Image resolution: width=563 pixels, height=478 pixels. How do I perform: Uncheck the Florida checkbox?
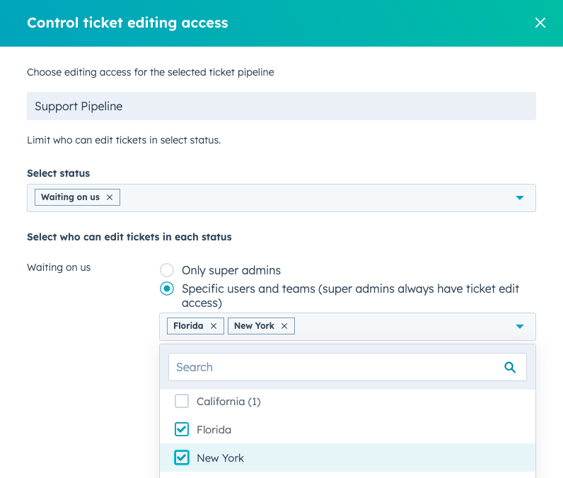(x=182, y=429)
